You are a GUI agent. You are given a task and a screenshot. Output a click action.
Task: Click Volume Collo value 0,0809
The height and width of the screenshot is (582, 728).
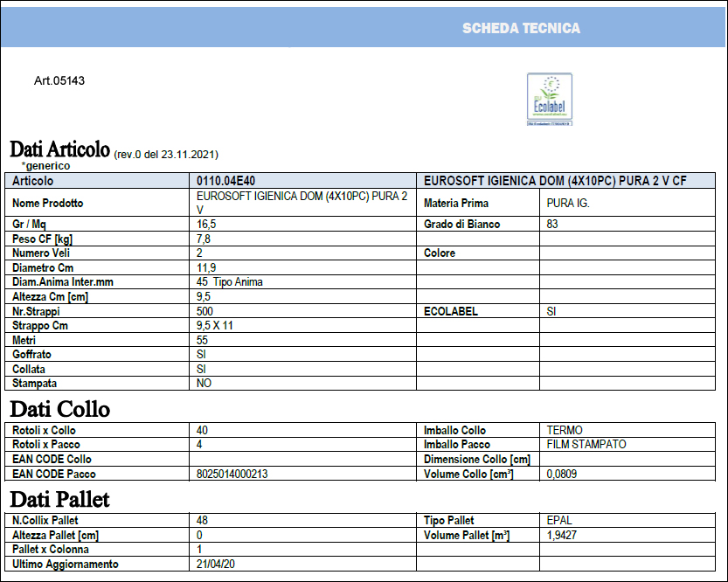(x=562, y=474)
